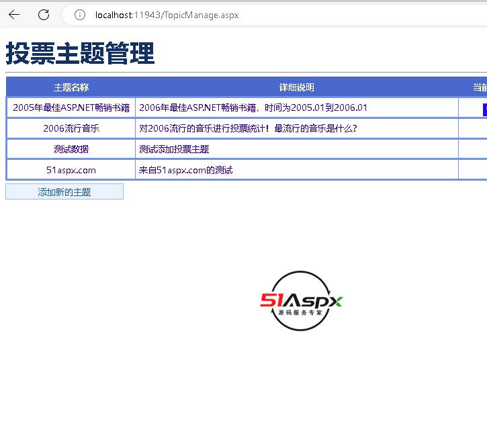Screen dimensions: 487x448
Task: Click description 测试添加投票主题
Action: point(297,149)
